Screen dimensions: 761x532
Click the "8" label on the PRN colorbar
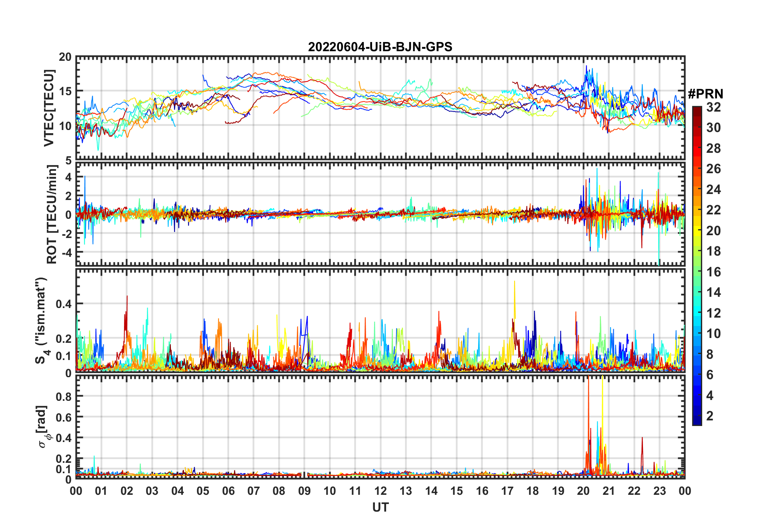pyautogui.click(x=710, y=354)
